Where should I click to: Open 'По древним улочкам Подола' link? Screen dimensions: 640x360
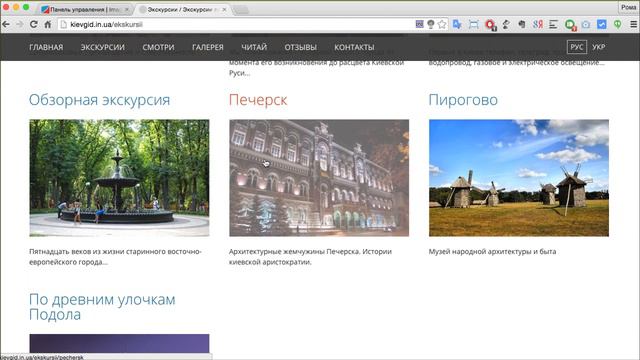[x=102, y=307]
